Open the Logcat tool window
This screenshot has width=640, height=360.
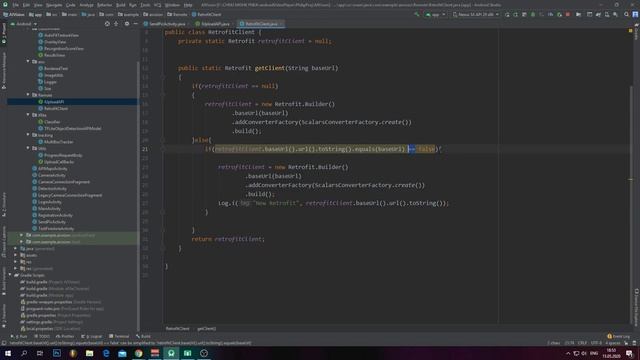point(91,336)
